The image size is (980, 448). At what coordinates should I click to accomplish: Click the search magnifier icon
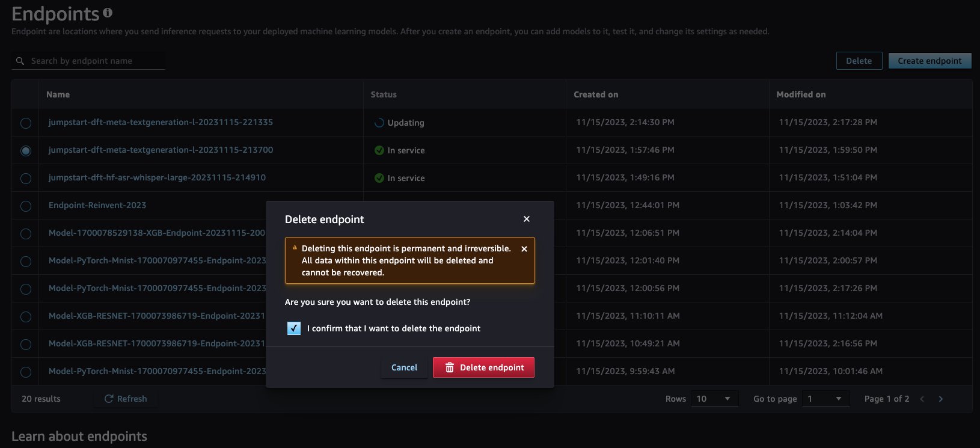point(20,61)
